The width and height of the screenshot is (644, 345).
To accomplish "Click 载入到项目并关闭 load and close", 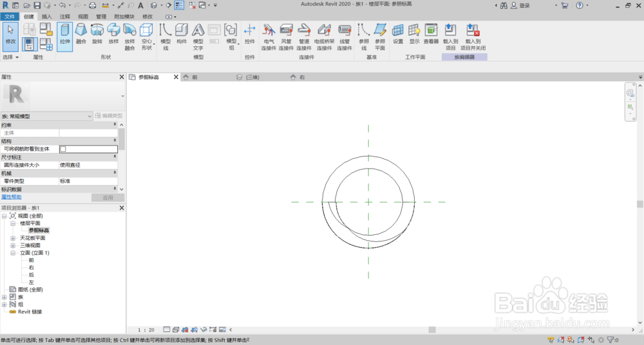I will [x=473, y=37].
